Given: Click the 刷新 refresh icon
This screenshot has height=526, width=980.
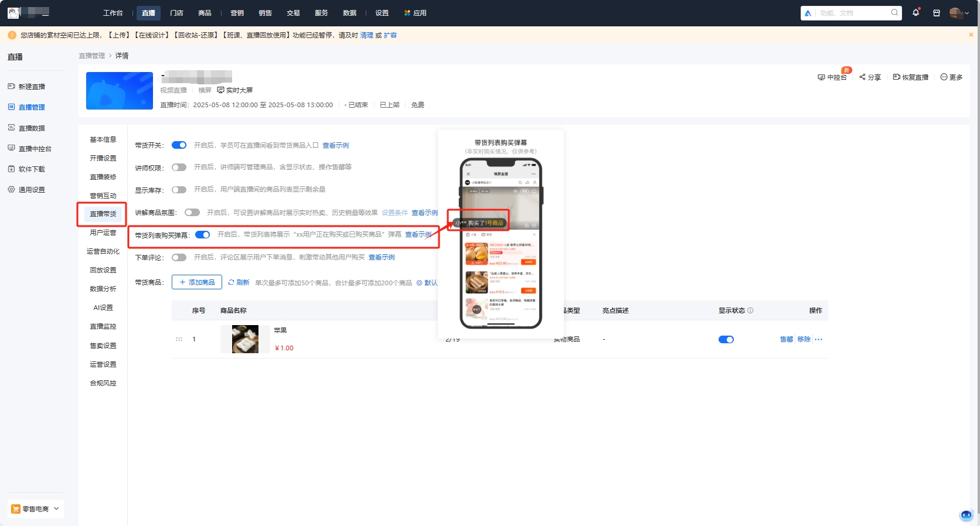Looking at the screenshot, I should (x=232, y=282).
